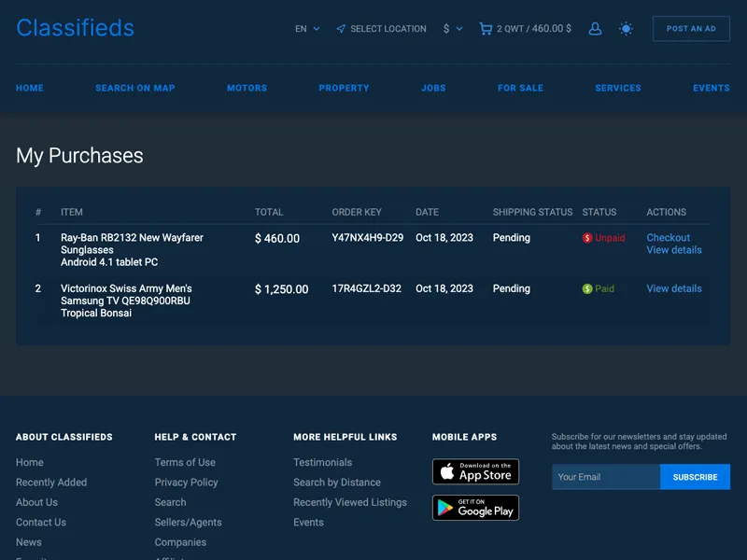This screenshot has width=747, height=560.
Task: Click the Your Email input field
Action: pyautogui.click(x=606, y=477)
